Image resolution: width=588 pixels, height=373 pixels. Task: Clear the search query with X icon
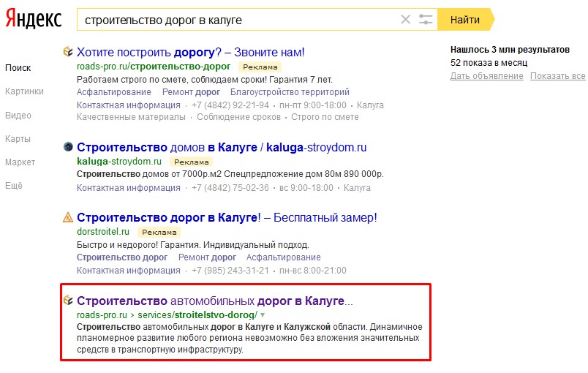(406, 20)
